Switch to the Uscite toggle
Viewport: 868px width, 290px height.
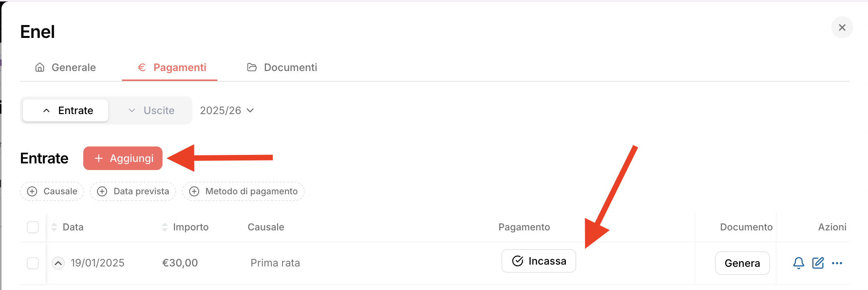(151, 110)
